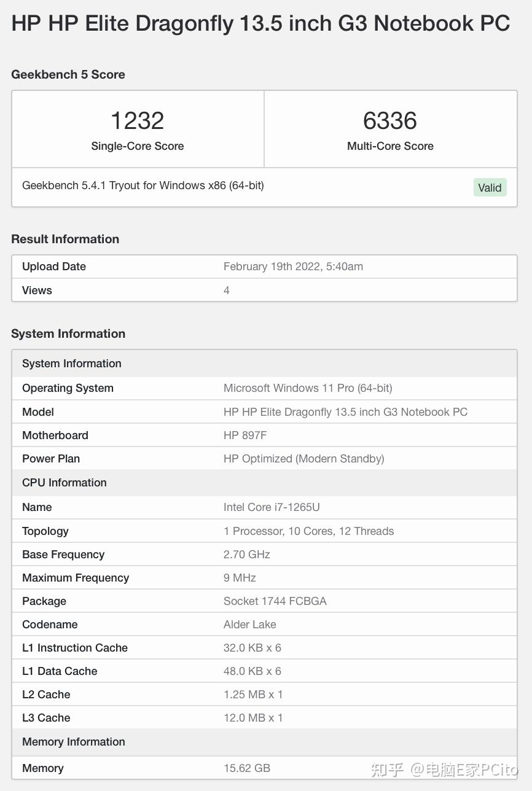This screenshot has height=791, width=532.
Task: Click the L3 Cache value 12.0 MB
Action: click(x=253, y=718)
